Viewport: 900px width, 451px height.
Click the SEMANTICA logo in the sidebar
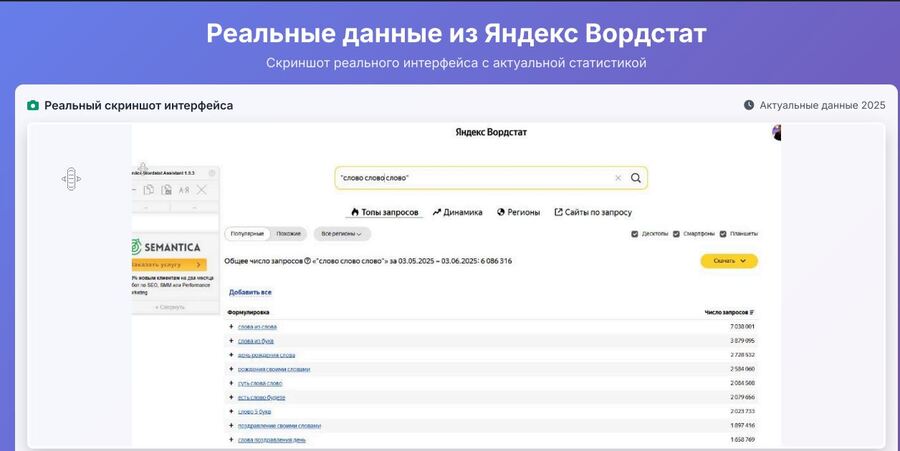(x=166, y=247)
